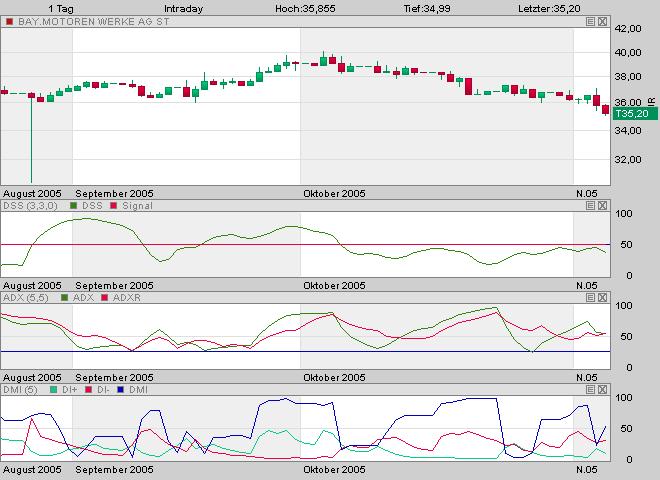Click red DI- legend swatch
Screen dimensions: 660x480
point(88,389)
